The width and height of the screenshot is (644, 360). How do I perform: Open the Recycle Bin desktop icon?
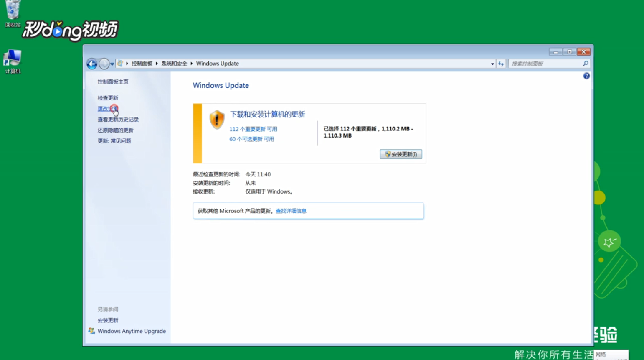pos(13,13)
